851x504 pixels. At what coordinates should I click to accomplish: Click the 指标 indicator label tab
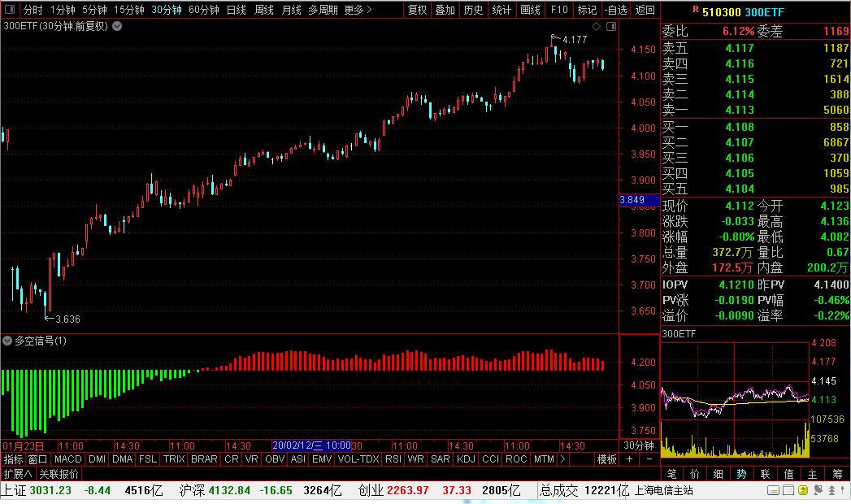point(14,459)
